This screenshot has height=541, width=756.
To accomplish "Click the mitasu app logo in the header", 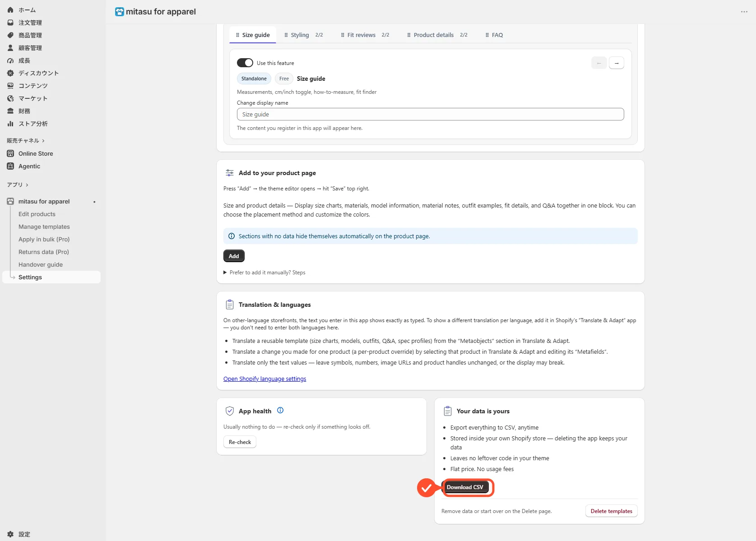I will coord(119,12).
